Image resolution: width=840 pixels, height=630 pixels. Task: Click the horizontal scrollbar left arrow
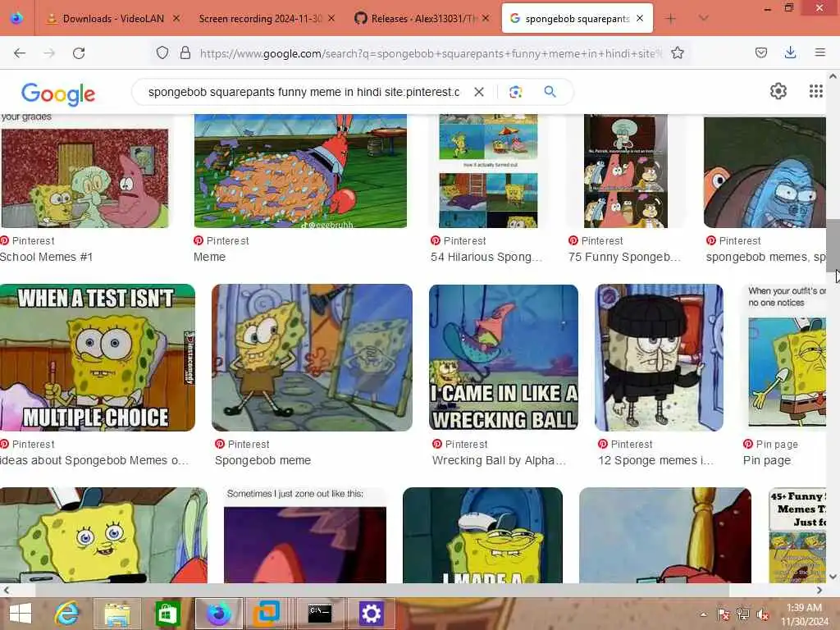7,591
